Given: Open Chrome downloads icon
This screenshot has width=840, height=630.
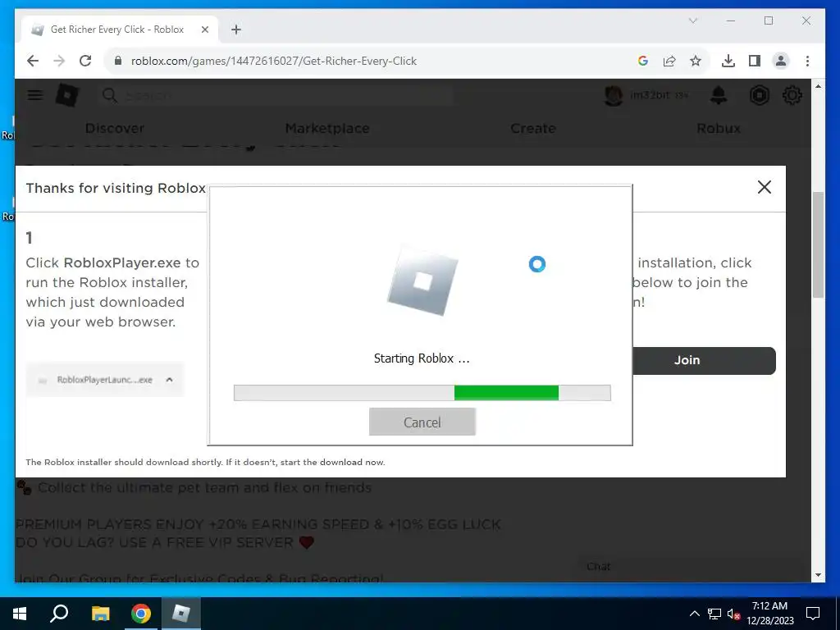Looking at the screenshot, I should (x=728, y=61).
